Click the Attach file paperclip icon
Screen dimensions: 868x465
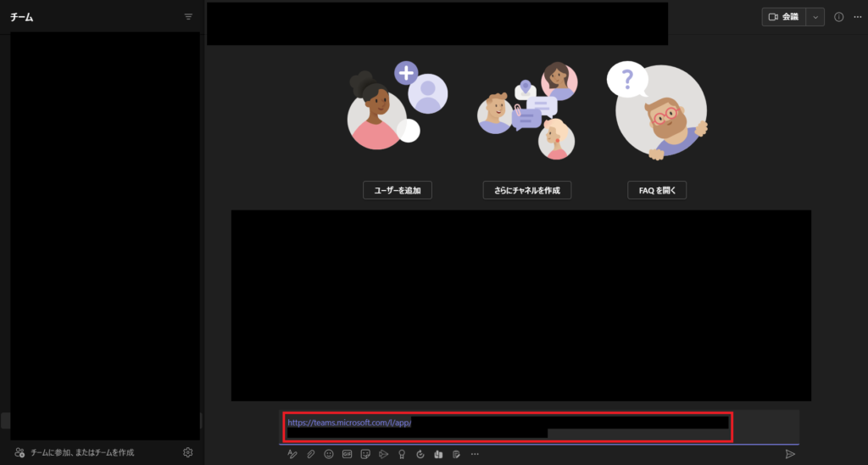(x=310, y=455)
